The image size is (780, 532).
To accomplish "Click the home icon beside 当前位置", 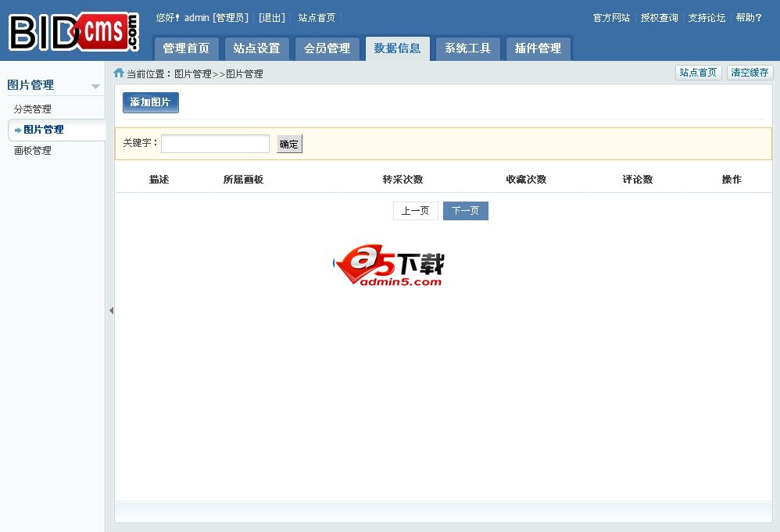I will (118, 73).
